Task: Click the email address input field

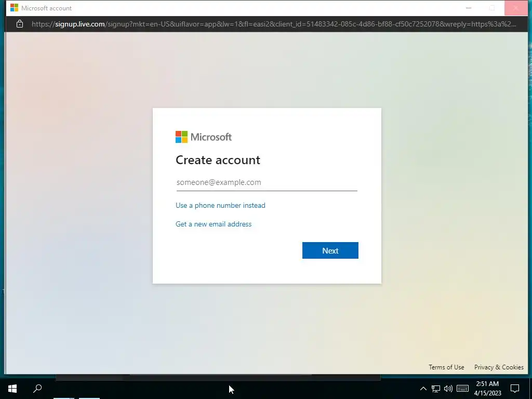Action: [267, 182]
